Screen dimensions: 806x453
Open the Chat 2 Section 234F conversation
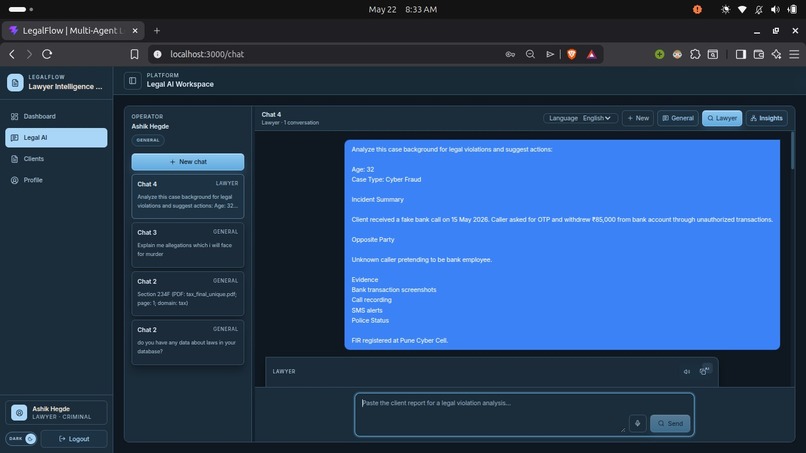[x=188, y=294]
